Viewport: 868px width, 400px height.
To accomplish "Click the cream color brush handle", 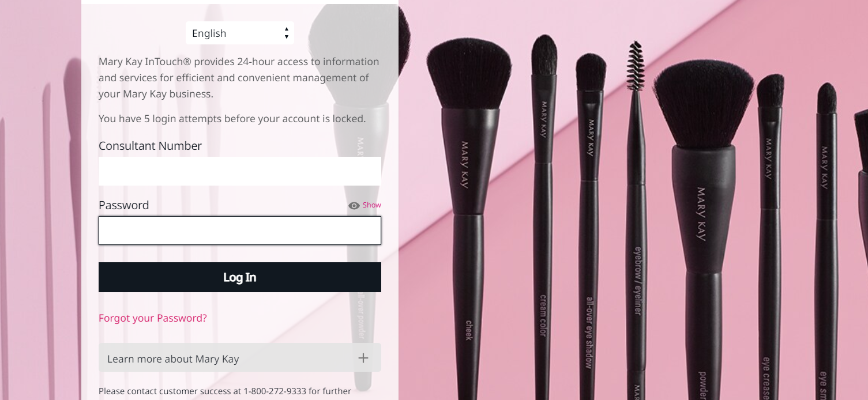I will tap(543, 277).
